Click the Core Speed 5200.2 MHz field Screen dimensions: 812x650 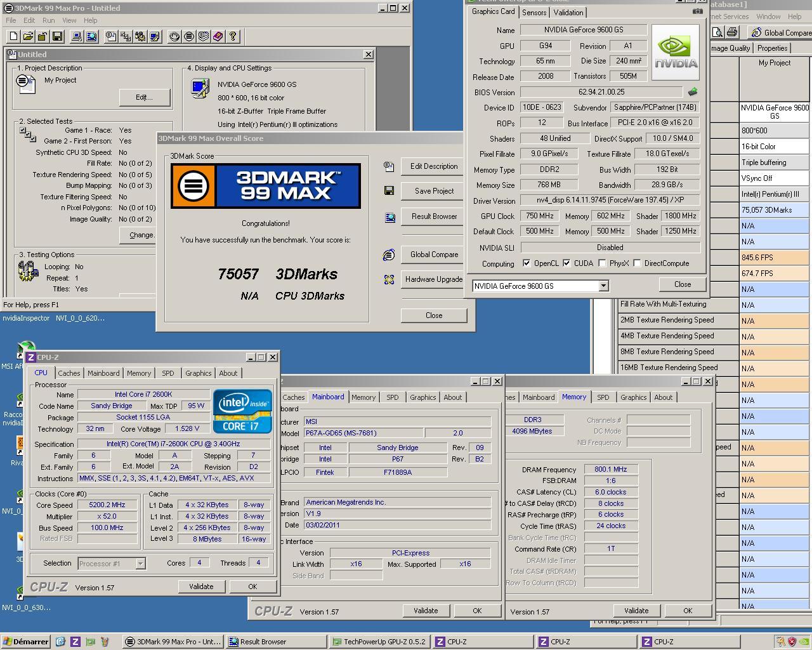pyautogui.click(x=107, y=505)
